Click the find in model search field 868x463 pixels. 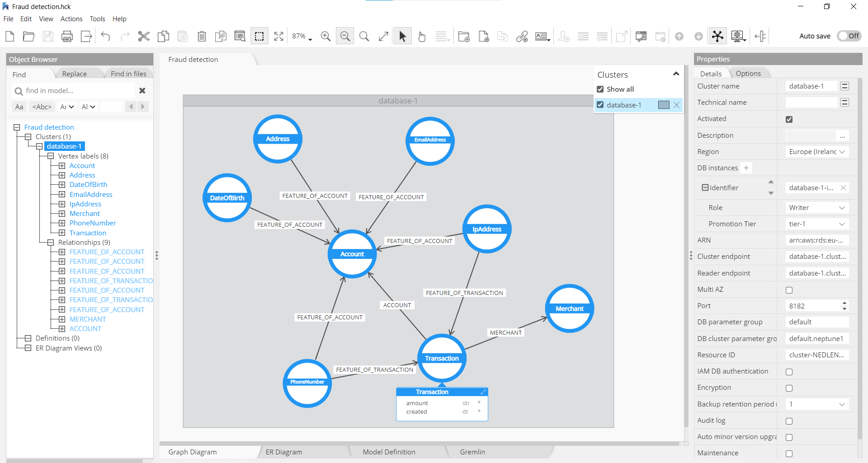[77, 91]
